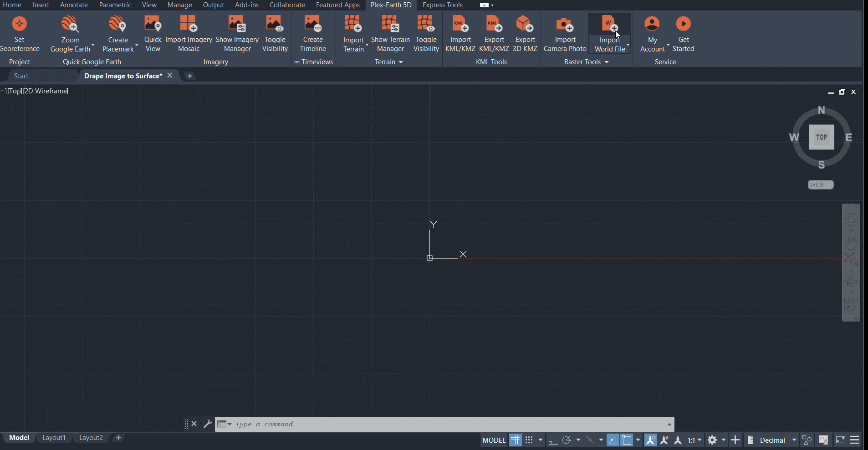Viewport: 868px width, 450px height.
Task: Expand the Create Placemark dropdown arrow
Action: pyautogui.click(x=137, y=45)
